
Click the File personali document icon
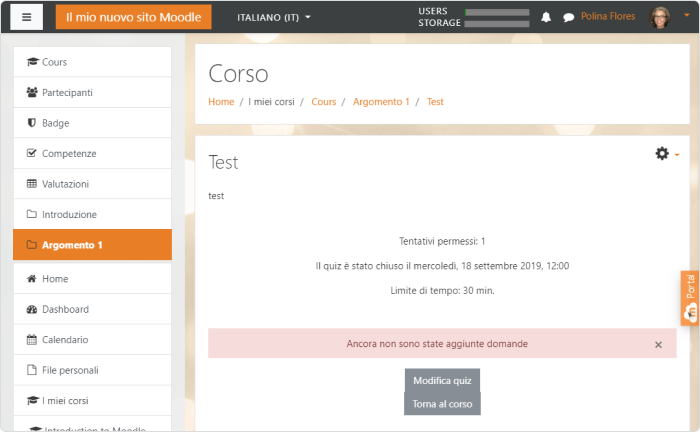click(32, 370)
